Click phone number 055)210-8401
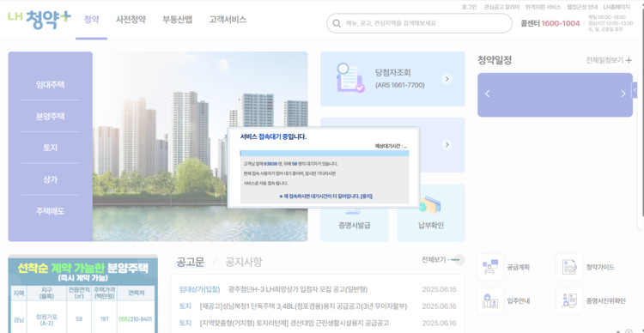 tap(135, 319)
